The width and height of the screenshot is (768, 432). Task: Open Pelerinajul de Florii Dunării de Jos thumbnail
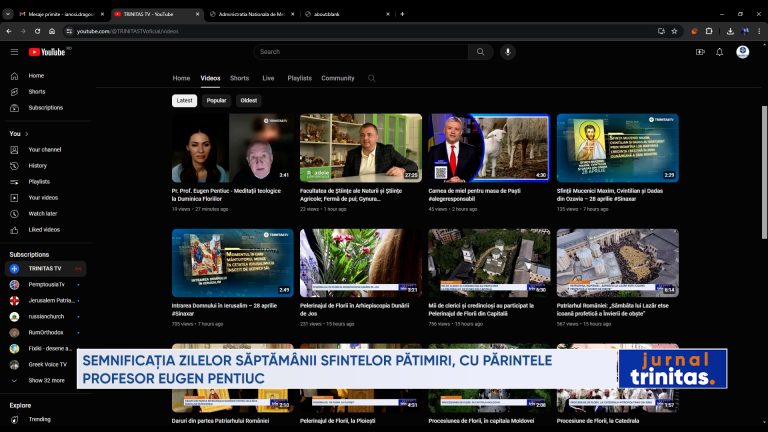pos(361,263)
